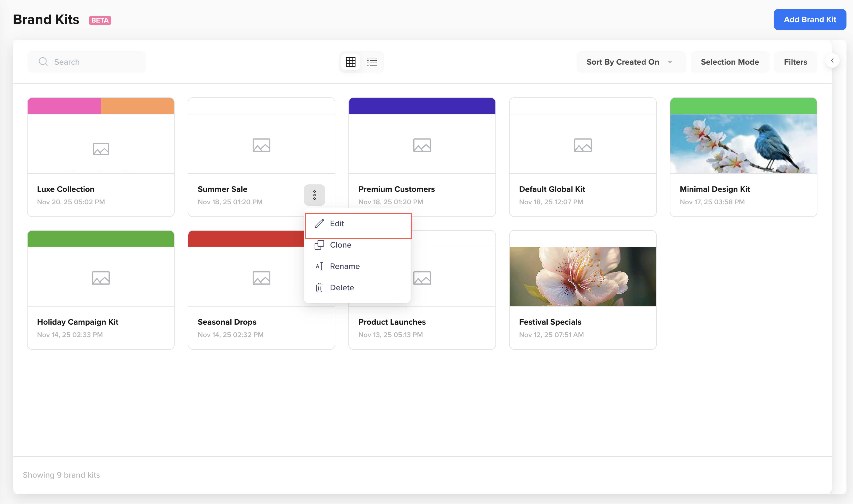Image resolution: width=853 pixels, height=504 pixels.
Task: Click the Showing 9 brand kits status text
Action: pyautogui.click(x=62, y=475)
